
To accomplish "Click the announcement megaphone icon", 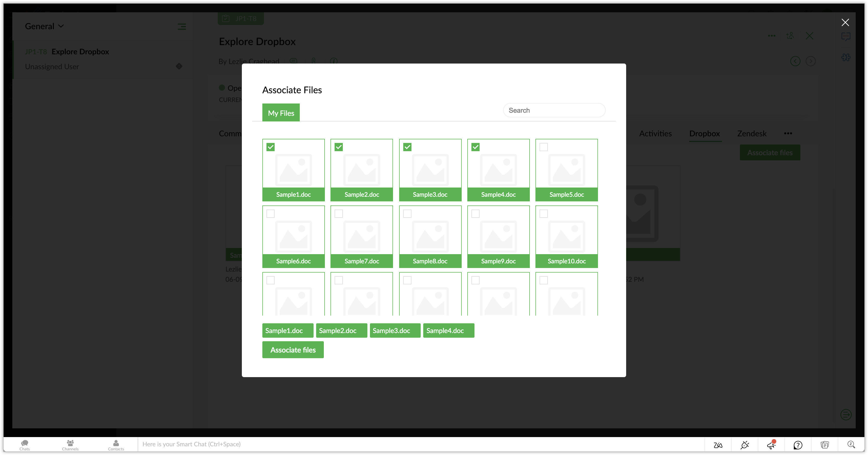I will pos(771,445).
